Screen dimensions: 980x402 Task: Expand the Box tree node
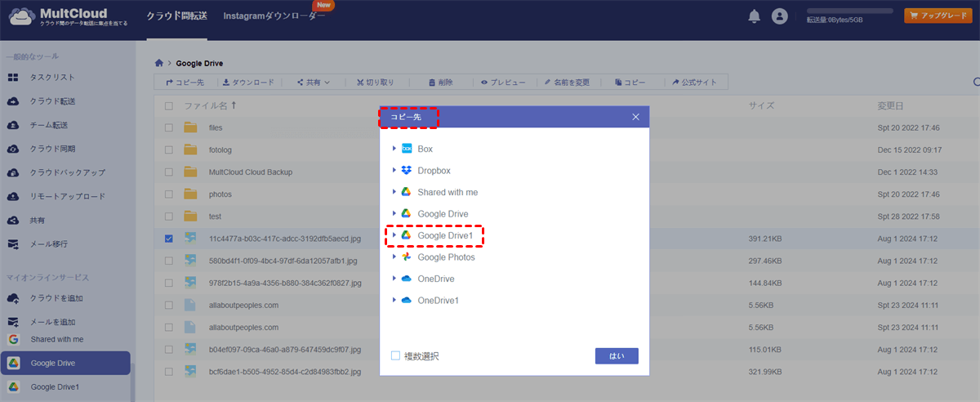(394, 149)
